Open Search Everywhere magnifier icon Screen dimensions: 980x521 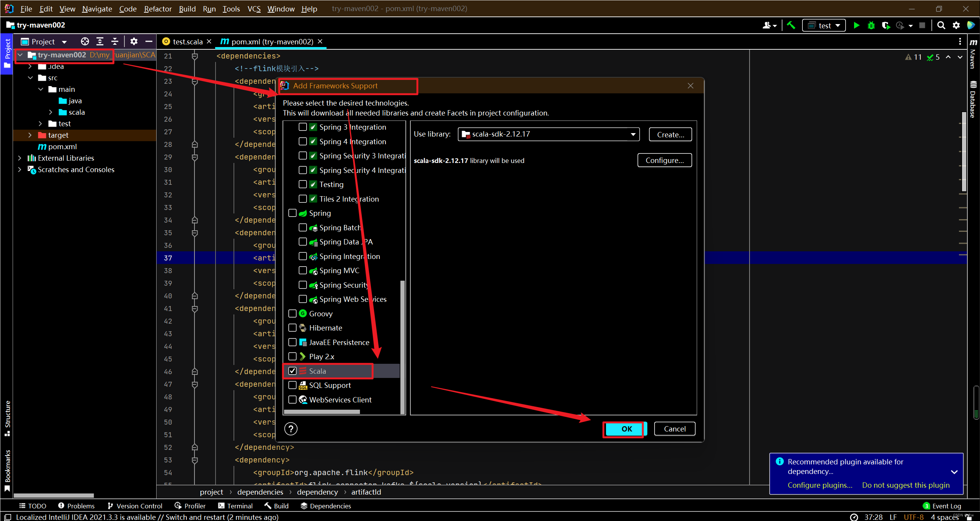tap(941, 26)
